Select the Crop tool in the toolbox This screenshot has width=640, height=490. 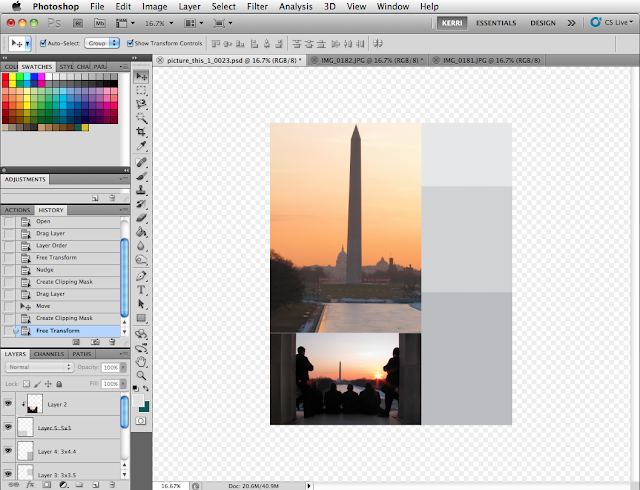141,133
